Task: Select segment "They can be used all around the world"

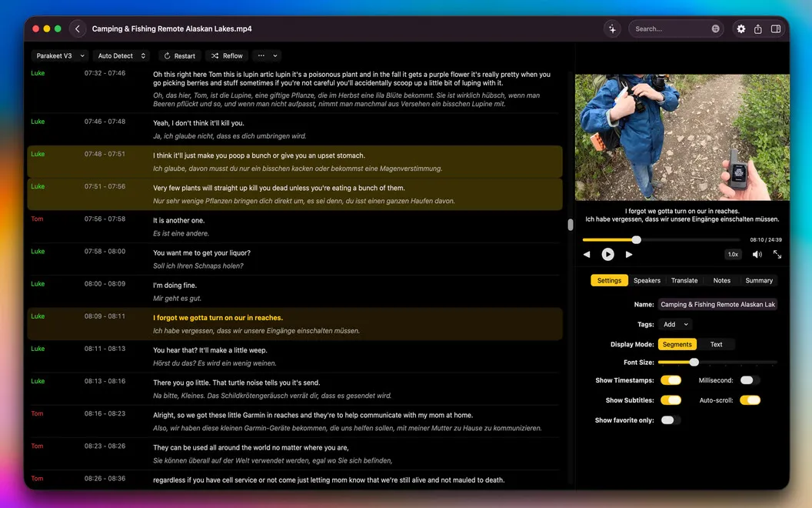Action: pyautogui.click(x=251, y=447)
